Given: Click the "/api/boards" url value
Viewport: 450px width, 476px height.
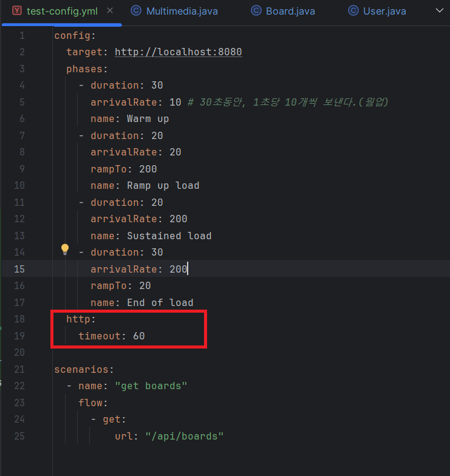Looking at the screenshot, I should coord(185,436).
